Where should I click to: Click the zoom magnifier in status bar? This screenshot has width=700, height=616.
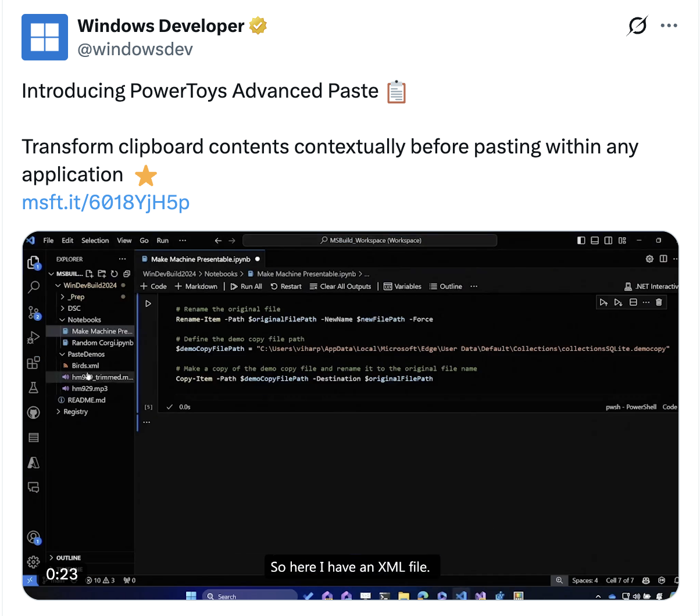[x=559, y=581]
